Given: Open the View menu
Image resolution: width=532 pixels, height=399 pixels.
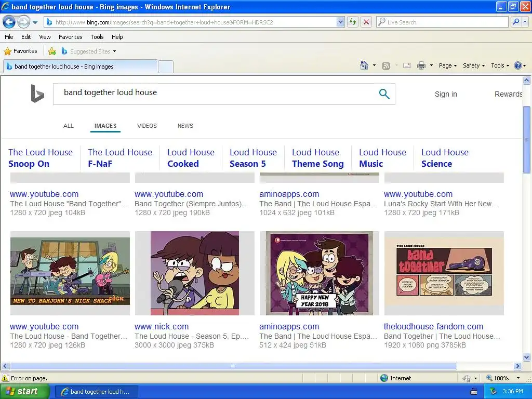Looking at the screenshot, I should click(x=45, y=37).
